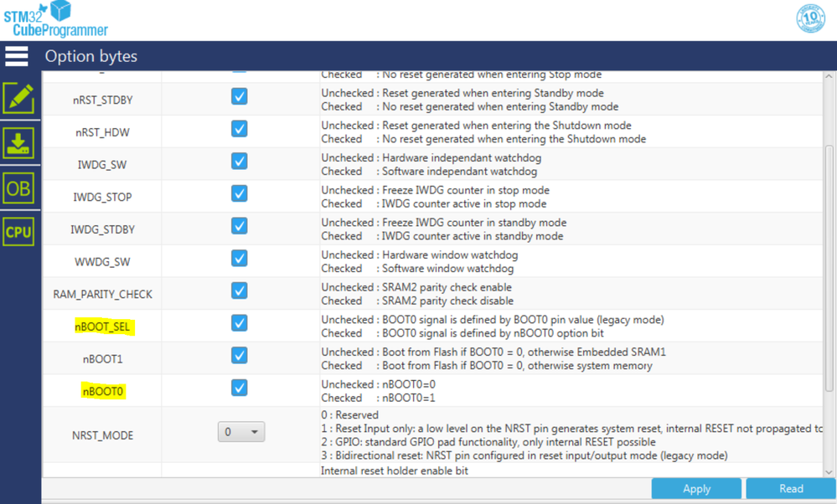Image resolution: width=837 pixels, height=504 pixels.
Task: Apply the option bytes changes
Action: tap(696, 489)
